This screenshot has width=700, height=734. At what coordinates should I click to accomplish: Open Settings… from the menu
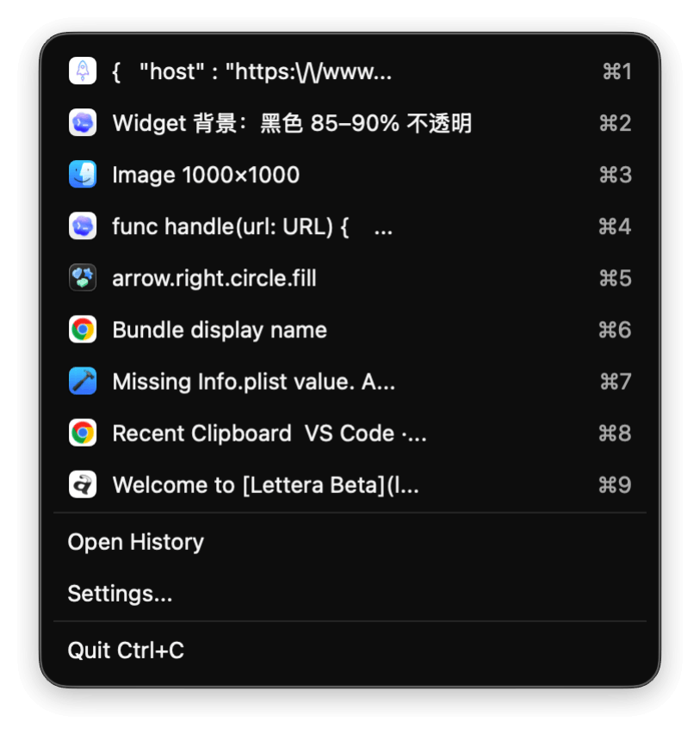[x=350, y=593]
